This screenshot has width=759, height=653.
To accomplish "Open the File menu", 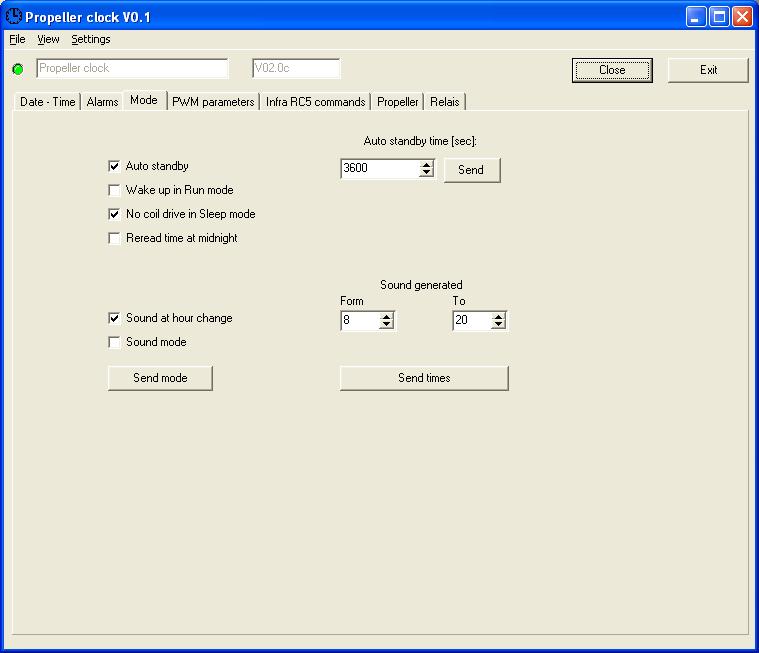I will pyautogui.click(x=17, y=39).
